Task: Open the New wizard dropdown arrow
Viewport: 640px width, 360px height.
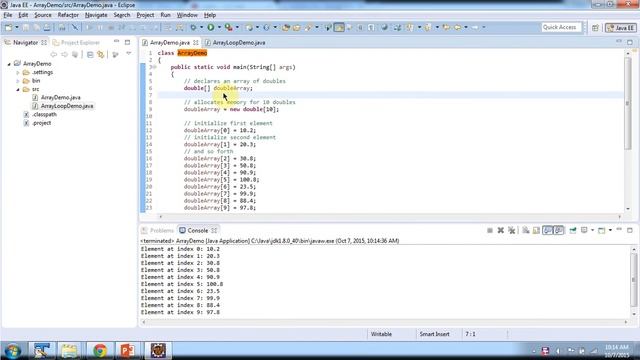Action: point(17,27)
